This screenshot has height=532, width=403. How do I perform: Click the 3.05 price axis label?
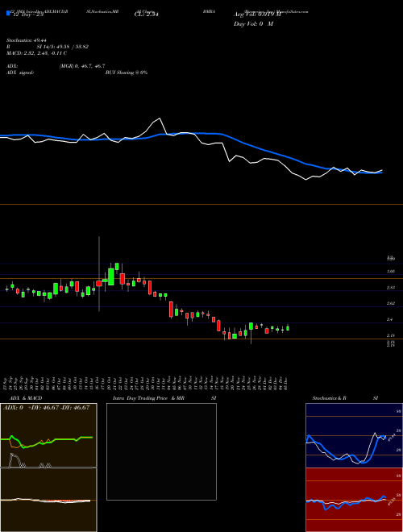391,272
